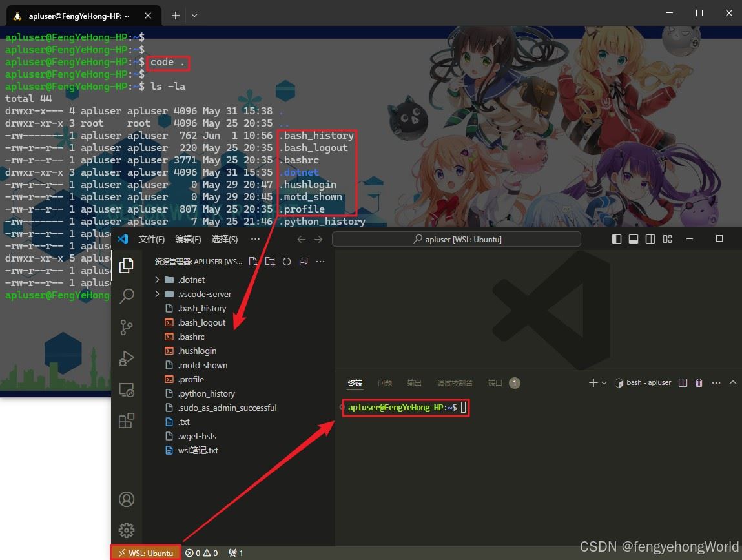Click the apluser [WSL: Ubuntu] search box

[x=457, y=239]
